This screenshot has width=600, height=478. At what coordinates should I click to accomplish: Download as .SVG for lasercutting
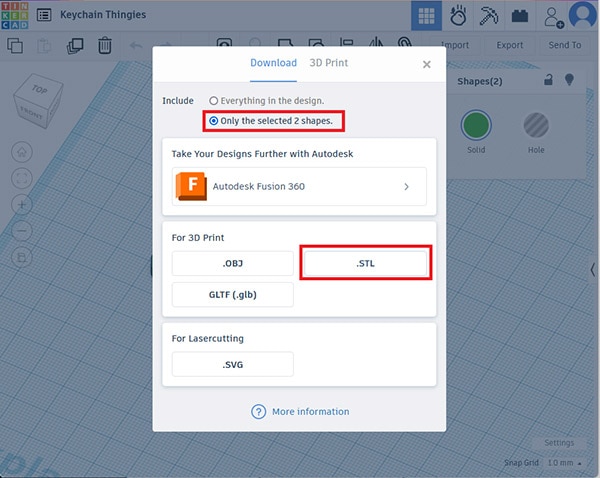233,364
